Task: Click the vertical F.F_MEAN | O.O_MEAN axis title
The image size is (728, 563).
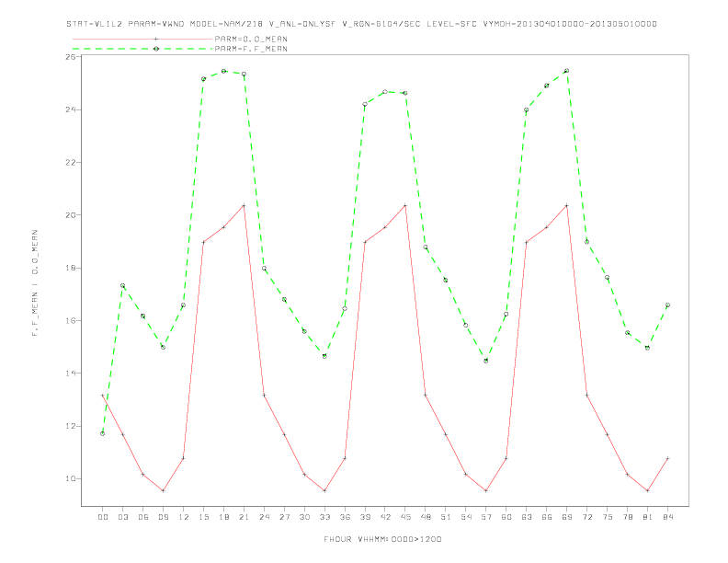Action: pos(35,283)
